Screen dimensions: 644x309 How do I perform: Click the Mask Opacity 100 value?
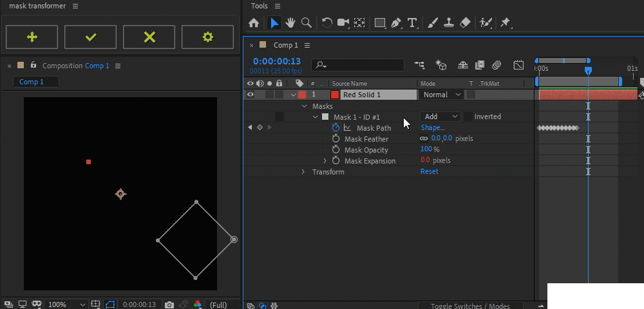pyautogui.click(x=426, y=149)
